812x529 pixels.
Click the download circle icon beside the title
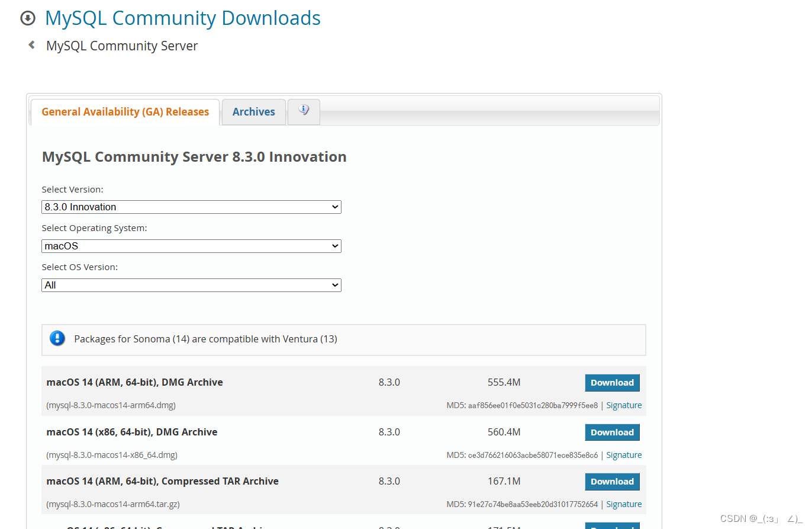point(28,19)
